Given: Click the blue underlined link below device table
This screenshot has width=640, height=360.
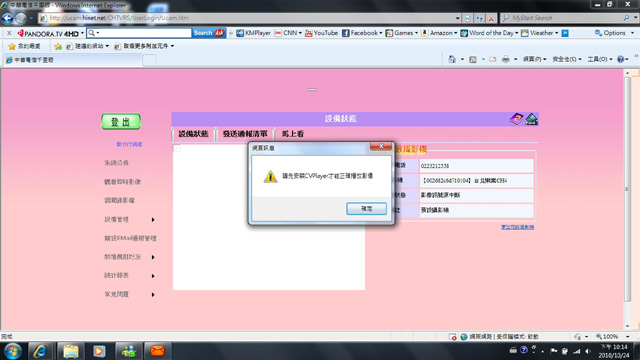Looking at the screenshot, I should [x=517, y=227].
